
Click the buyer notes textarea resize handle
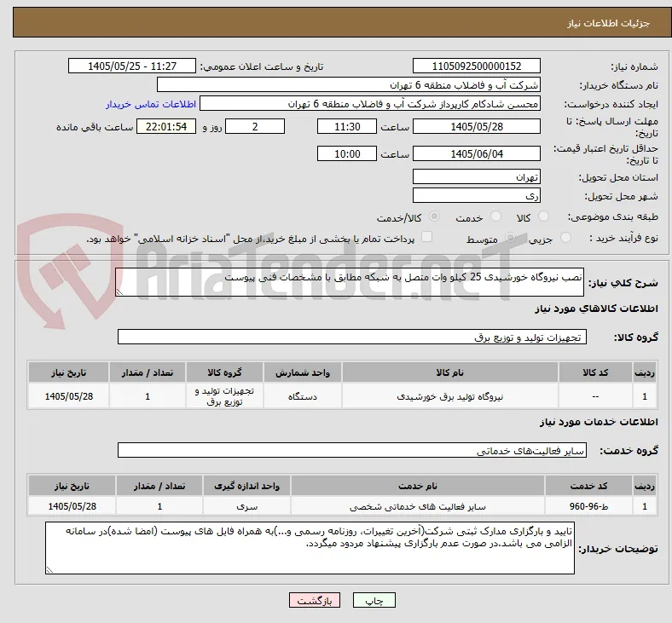tap(49, 570)
